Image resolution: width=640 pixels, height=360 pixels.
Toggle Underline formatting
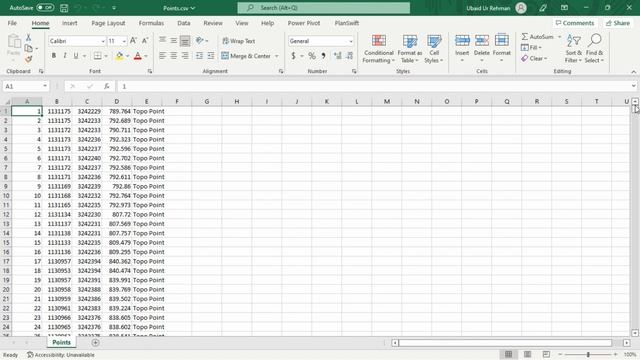click(76, 56)
